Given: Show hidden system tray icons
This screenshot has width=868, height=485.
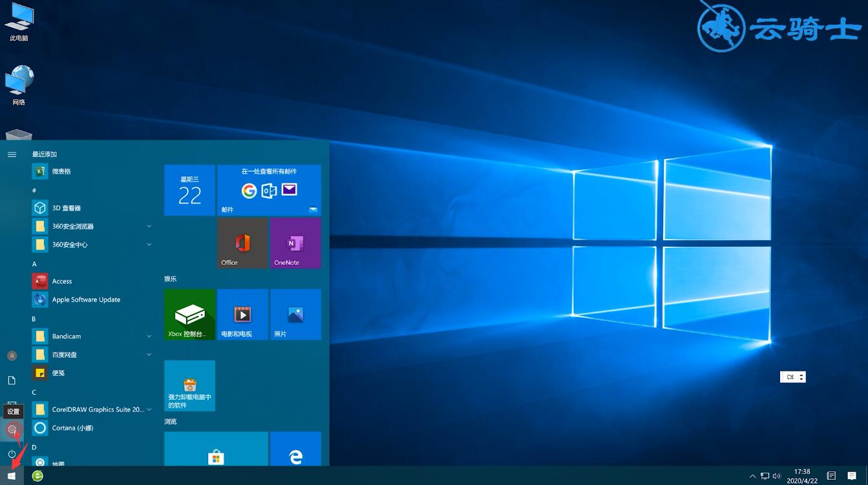Looking at the screenshot, I should [x=752, y=476].
